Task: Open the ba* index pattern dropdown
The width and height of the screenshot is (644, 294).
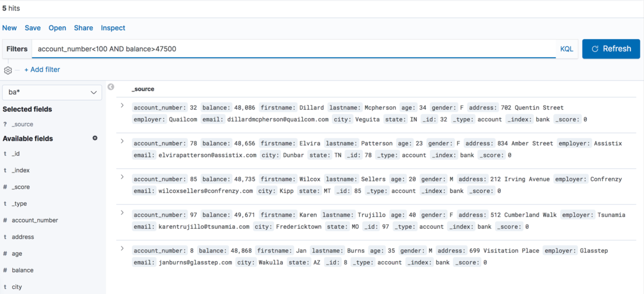Action: tap(52, 92)
